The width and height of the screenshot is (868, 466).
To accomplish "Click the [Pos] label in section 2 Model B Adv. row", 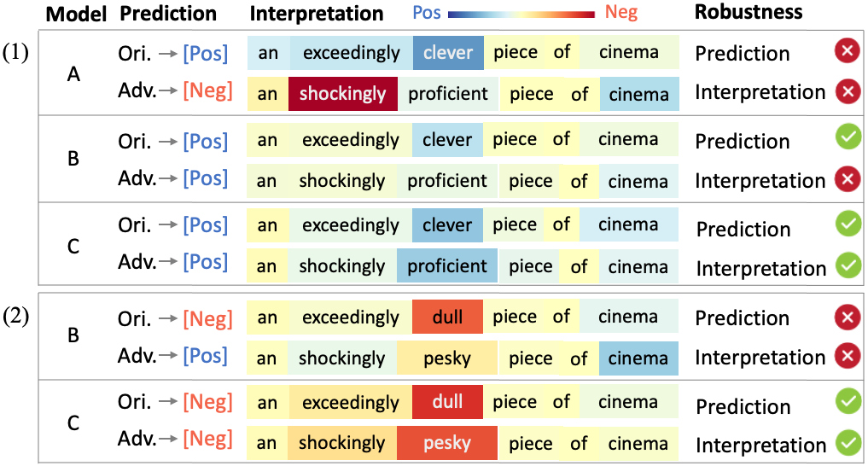I will pyautogui.click(x=206, y=355).
